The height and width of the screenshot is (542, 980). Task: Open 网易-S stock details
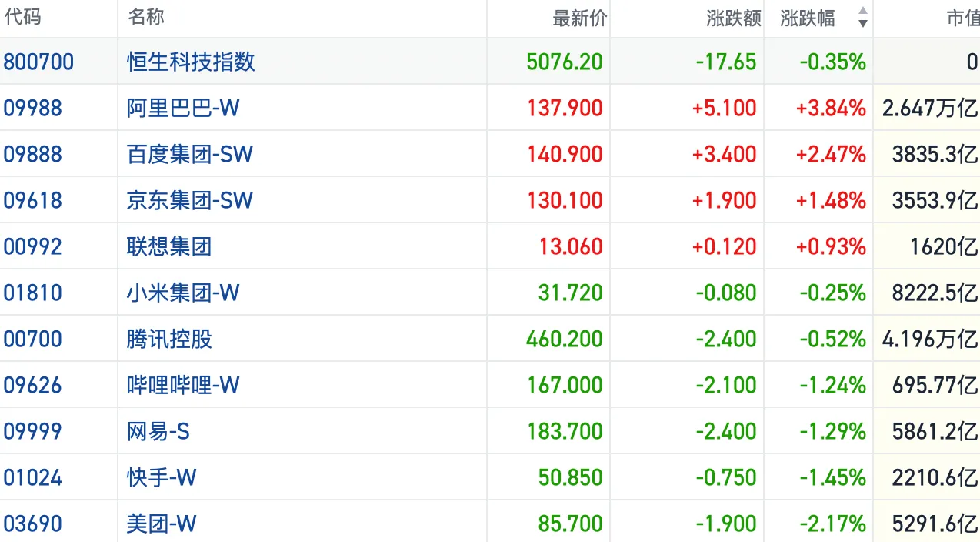click(158, 431)
